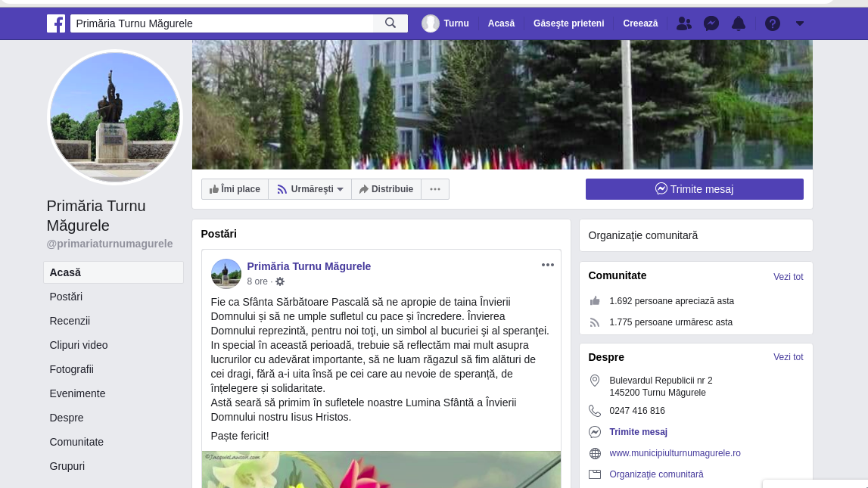
Task: Click the post audience gear icon
Action: pyautogui.click(x=280, y=281)
